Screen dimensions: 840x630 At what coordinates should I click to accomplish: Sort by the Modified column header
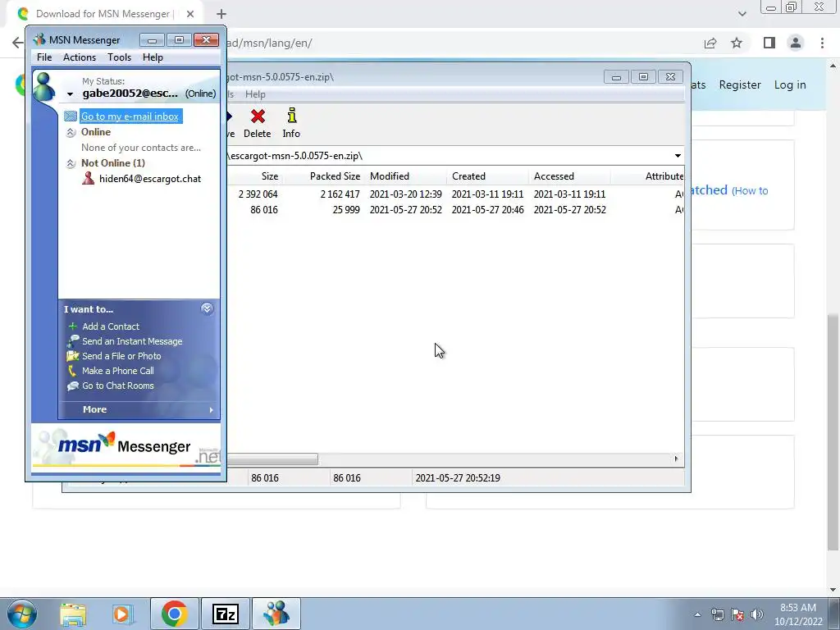[390, 176]
